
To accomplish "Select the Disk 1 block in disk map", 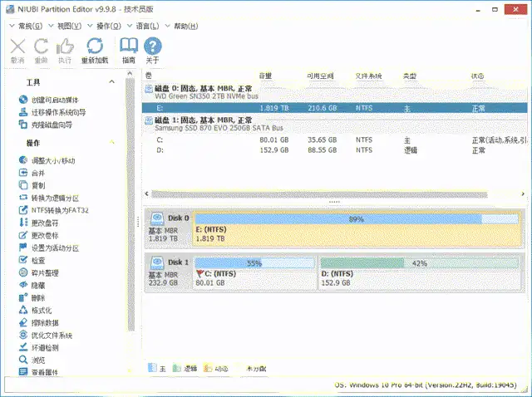I will point(169,273).
